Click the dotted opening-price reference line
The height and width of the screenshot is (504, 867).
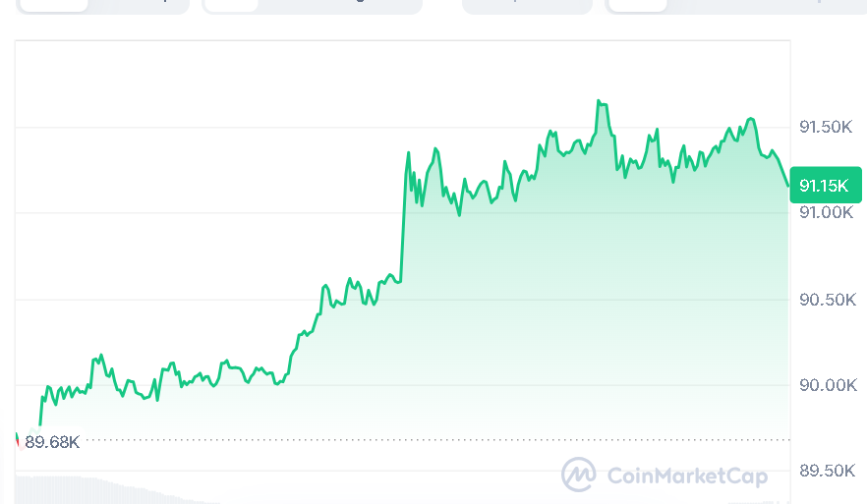point(393,439)
